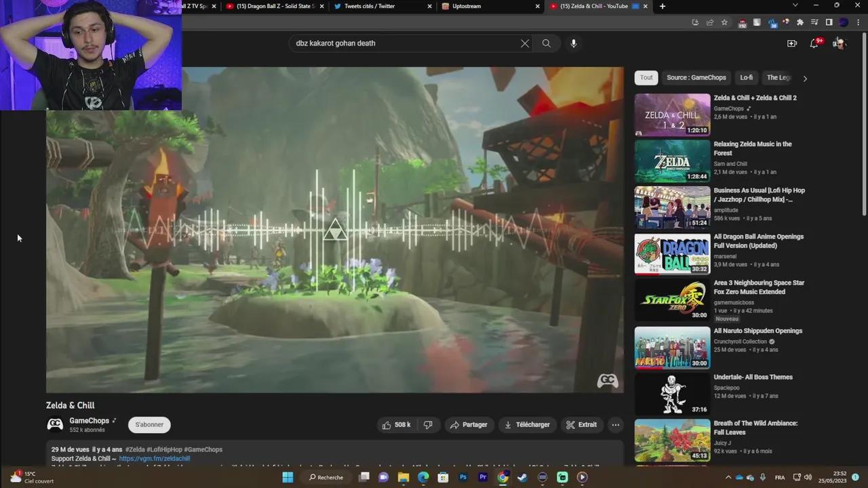Clear the search text with the X icon
Image resolution: width=868 pixels, height=488 pixels.
[x=525, y=43]
